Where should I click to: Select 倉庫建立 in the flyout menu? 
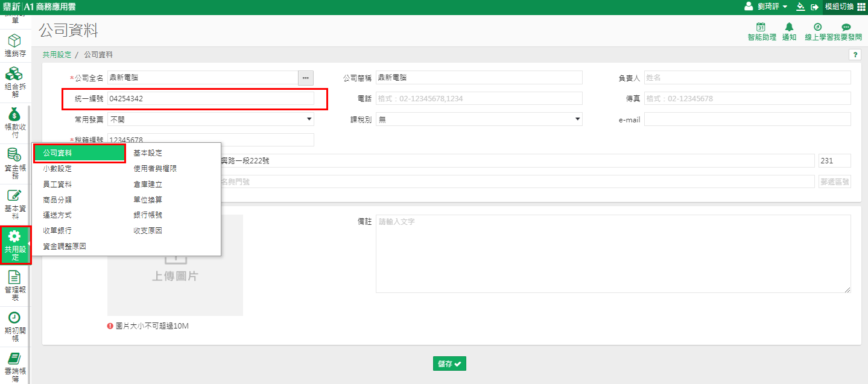click(148, 184)
